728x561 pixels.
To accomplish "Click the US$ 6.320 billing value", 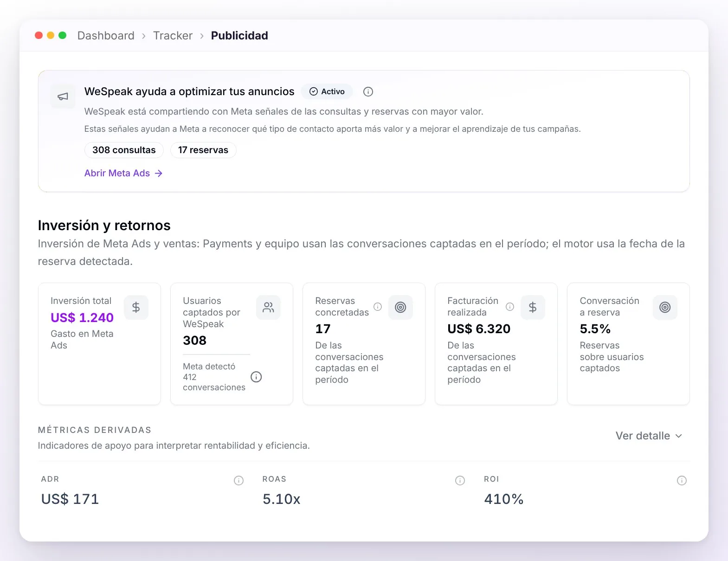I will (479, 329).
